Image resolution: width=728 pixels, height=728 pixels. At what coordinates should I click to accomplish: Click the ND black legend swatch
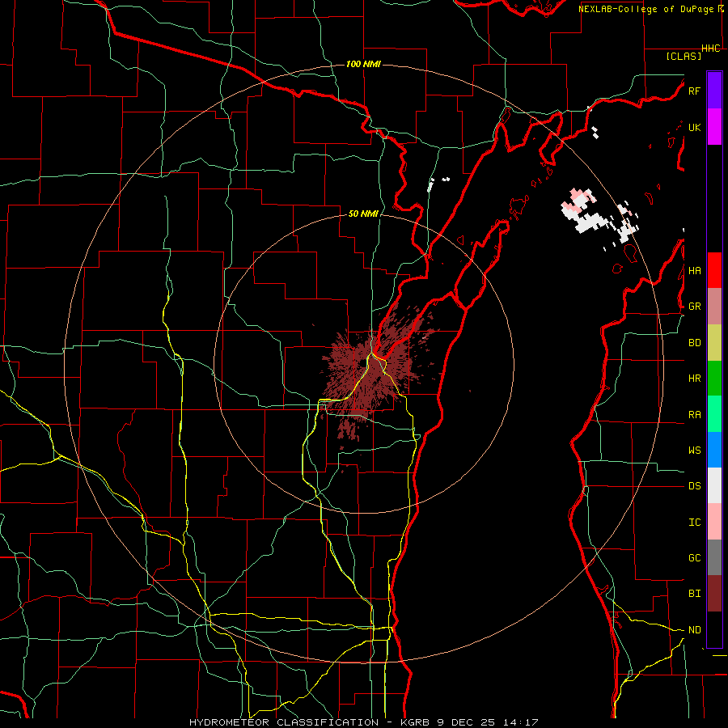(x=714, y=629)
